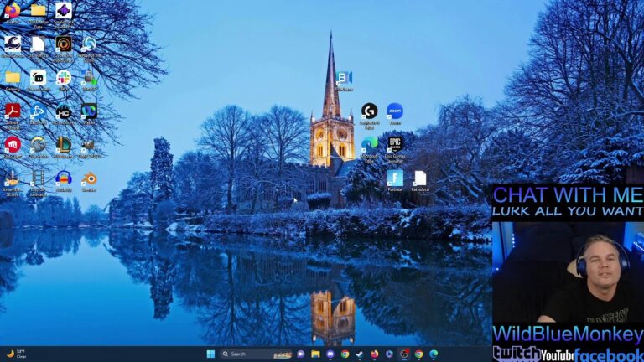Open the Audacity desktop shortcut
644x362 pixels.
pyautogui.click(x=64, y=181)
